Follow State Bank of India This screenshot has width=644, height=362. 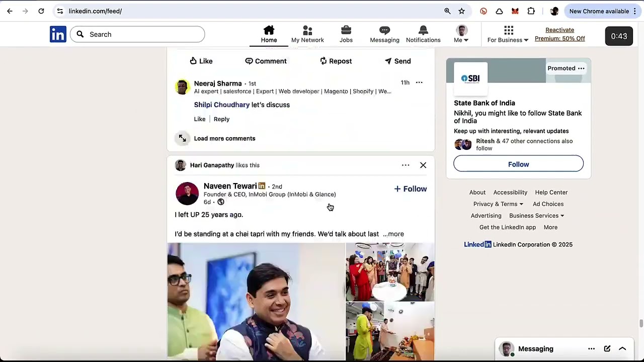click(518, 164)
